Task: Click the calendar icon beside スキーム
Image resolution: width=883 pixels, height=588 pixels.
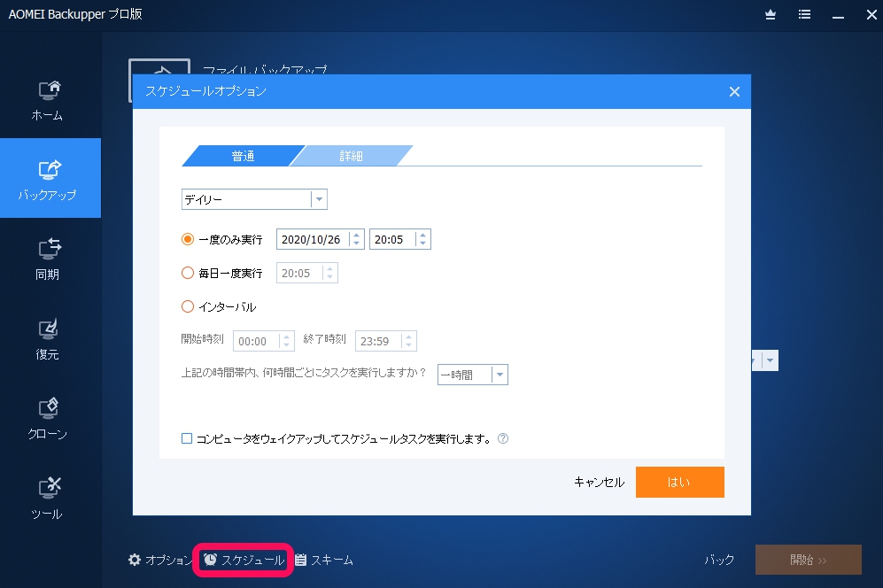Action: [x=301, y=560]
